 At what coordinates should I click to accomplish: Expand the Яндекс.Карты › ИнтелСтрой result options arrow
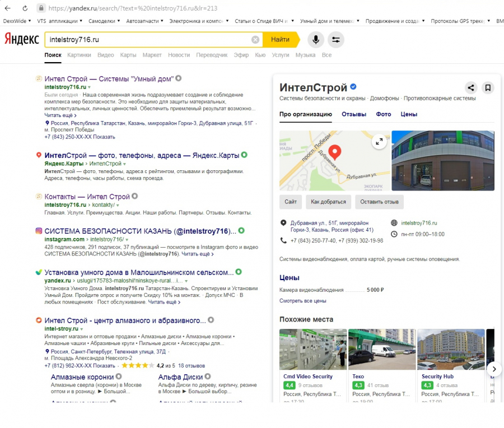click(x=125, y=164)
